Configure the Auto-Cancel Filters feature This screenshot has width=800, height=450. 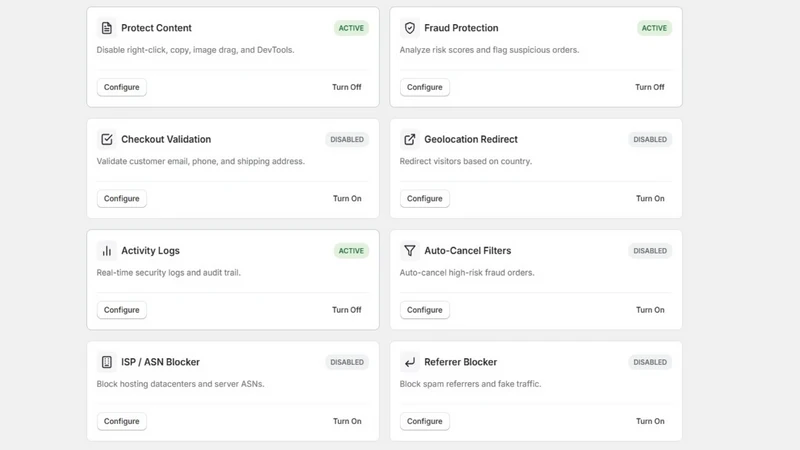coord(424,310)
